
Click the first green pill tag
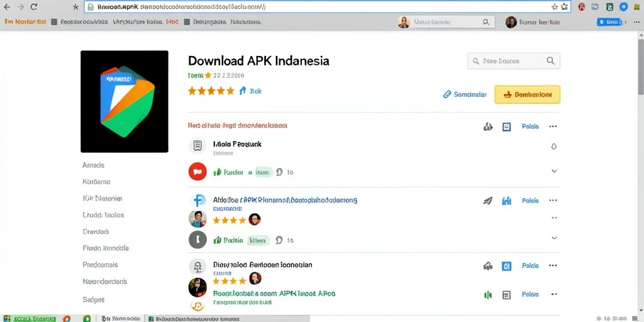263,172
